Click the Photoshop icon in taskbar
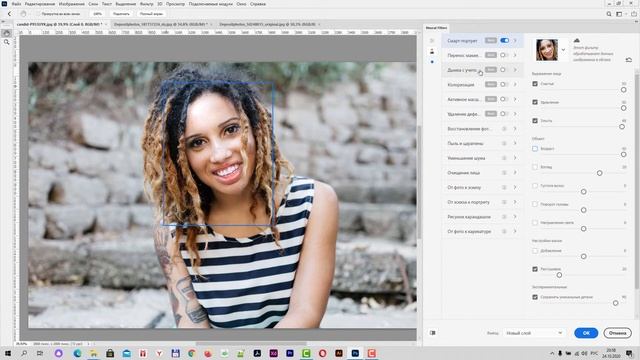640x360 pixels. click(x=355, y=353)
